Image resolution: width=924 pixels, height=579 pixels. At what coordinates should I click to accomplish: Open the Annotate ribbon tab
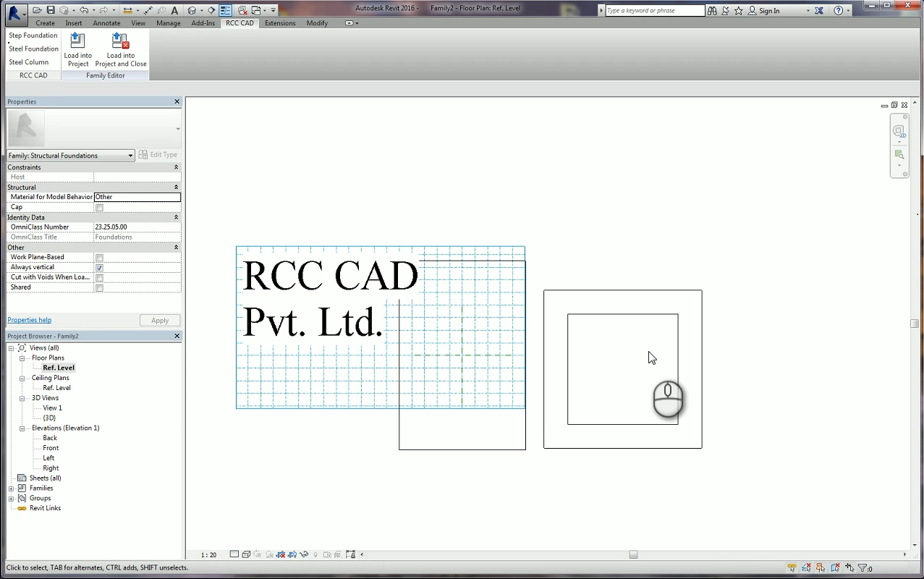pos(106,22)
